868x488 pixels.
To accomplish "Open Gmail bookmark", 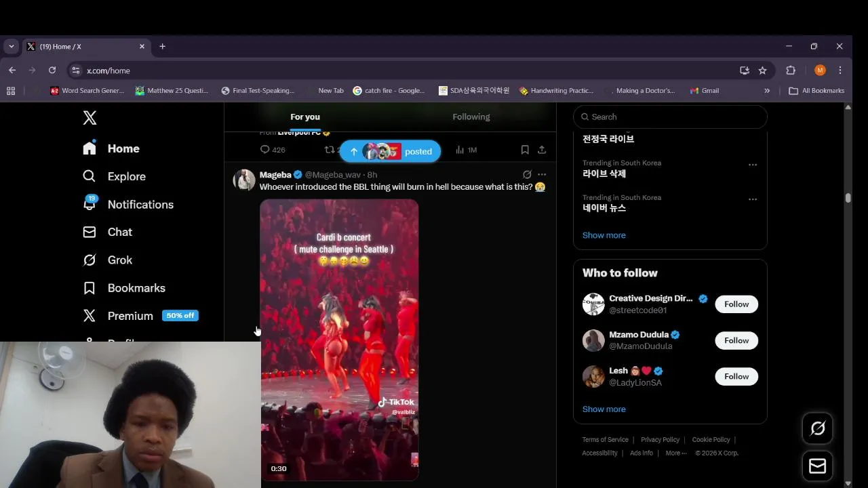I will point(704,91).
